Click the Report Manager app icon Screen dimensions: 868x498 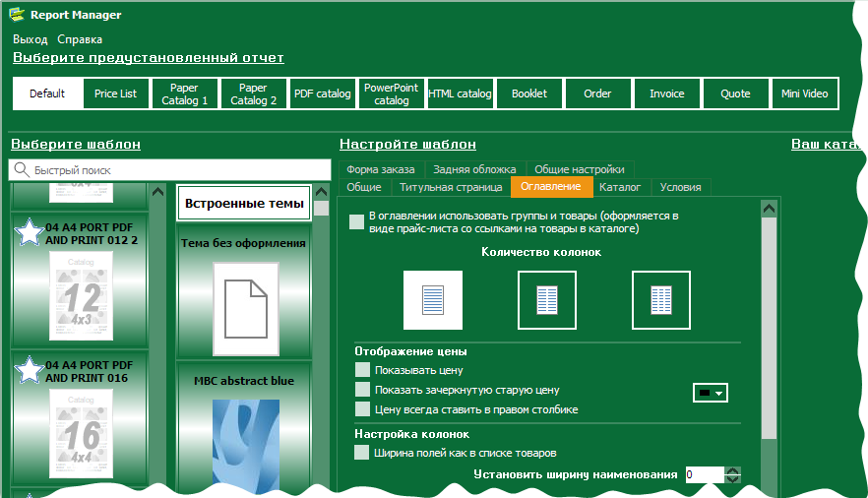pos(17,15)
